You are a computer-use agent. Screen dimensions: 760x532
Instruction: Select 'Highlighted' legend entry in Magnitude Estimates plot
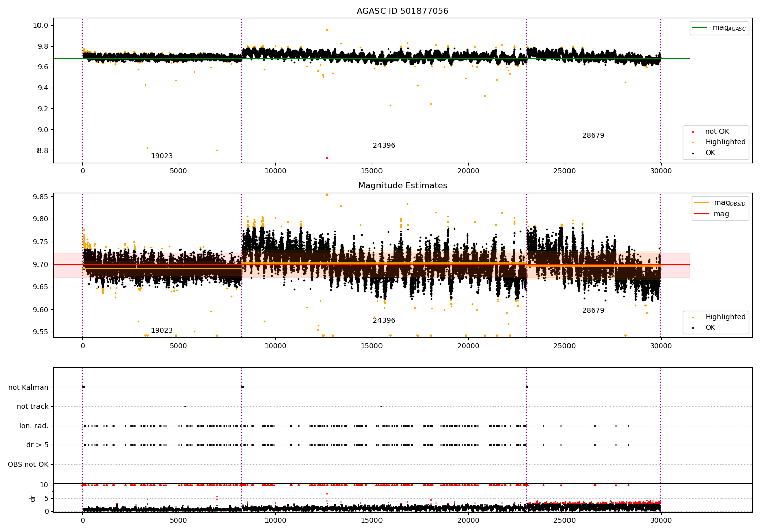(x=726, y=317)
